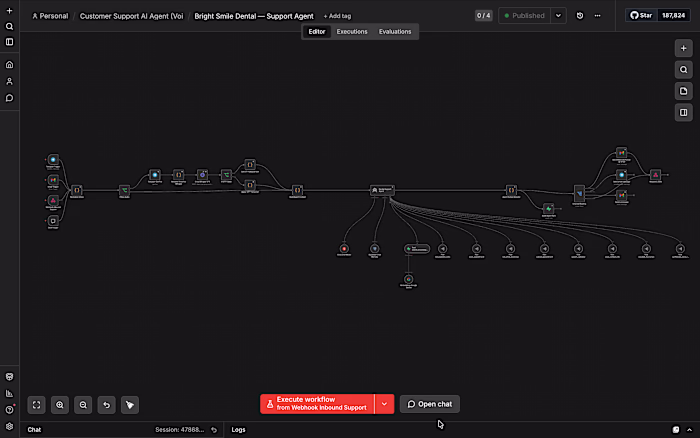The image size is (700, 438).
Task: Open the Customer Support AI Agent folder breadcrumb
Action: 131,16
